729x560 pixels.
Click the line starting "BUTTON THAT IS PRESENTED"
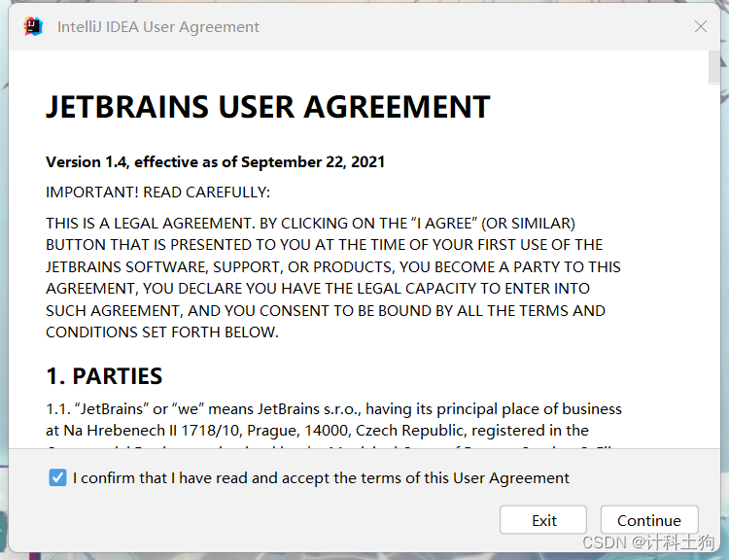click(x=324, y=245)
